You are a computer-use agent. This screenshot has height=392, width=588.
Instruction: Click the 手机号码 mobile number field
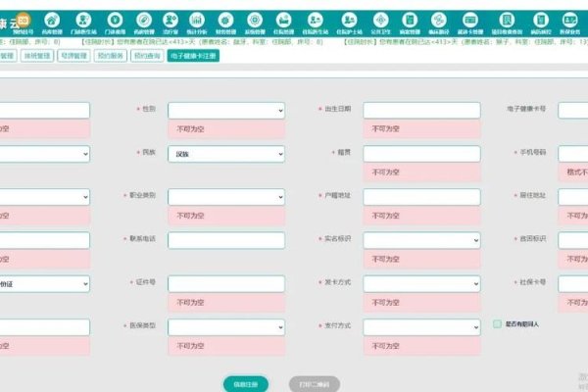[x=573, y=154]
